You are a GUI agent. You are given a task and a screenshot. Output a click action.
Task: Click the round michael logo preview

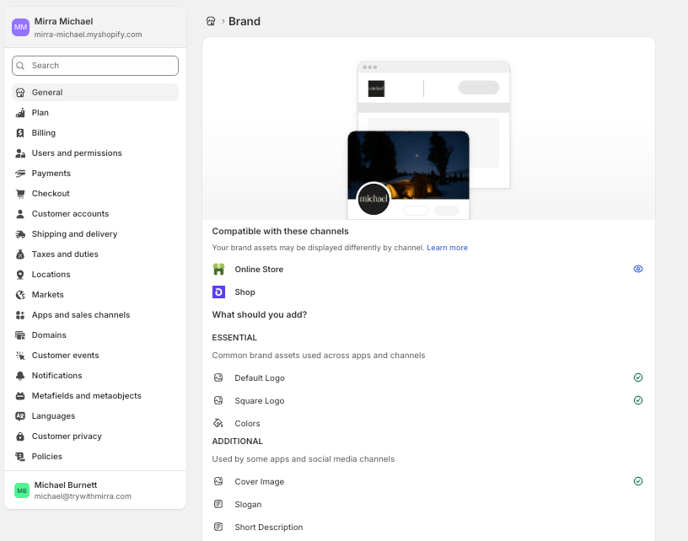click(373, 199)
